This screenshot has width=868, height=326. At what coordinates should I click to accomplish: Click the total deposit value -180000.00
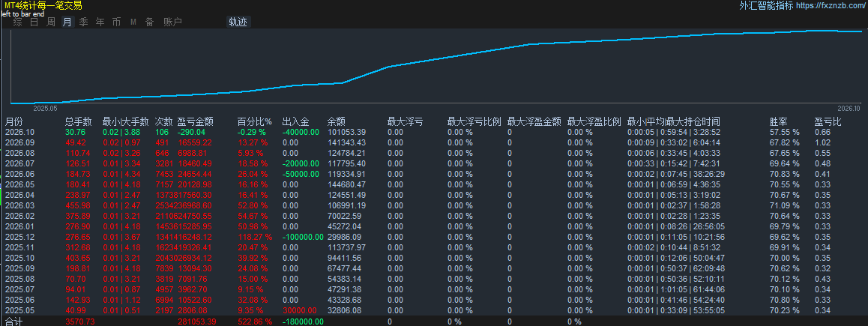(x=302, y=321)
